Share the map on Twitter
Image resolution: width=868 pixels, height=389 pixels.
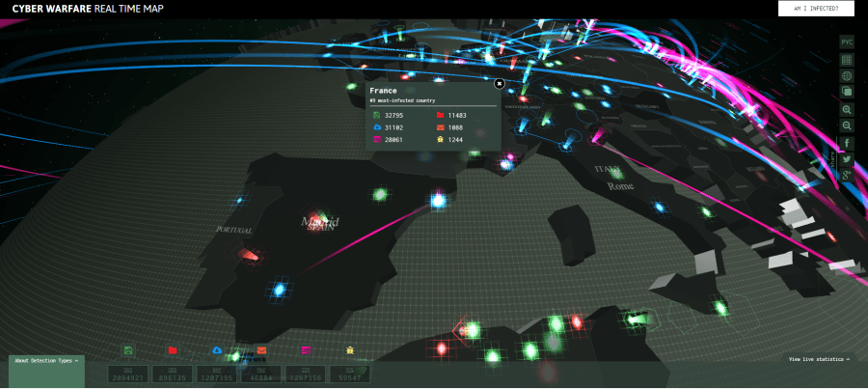847,158
